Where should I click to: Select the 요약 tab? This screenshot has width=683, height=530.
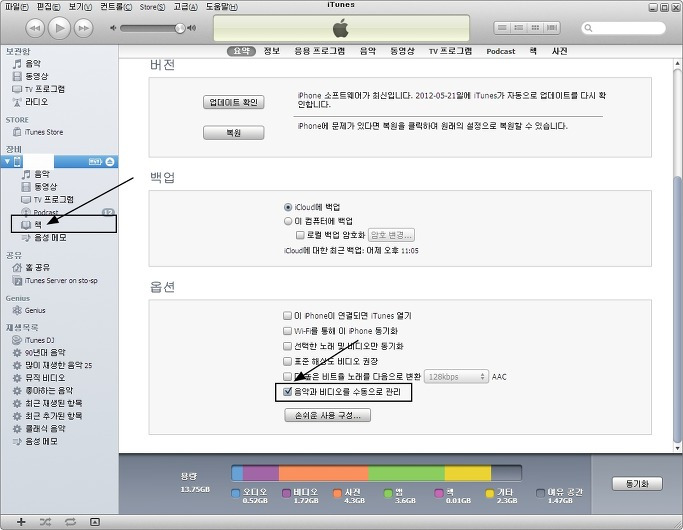click(241, 51)
